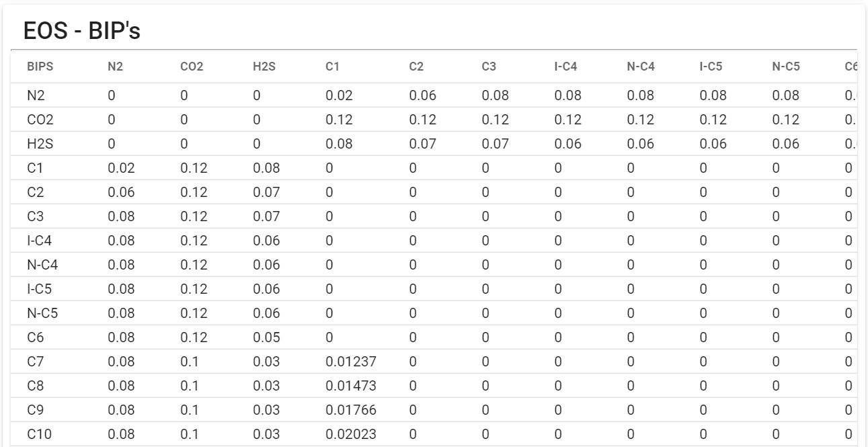This screenshot has height=447, width=868.
Task: Select the H2S column header
Action: (x=264, y=67)
